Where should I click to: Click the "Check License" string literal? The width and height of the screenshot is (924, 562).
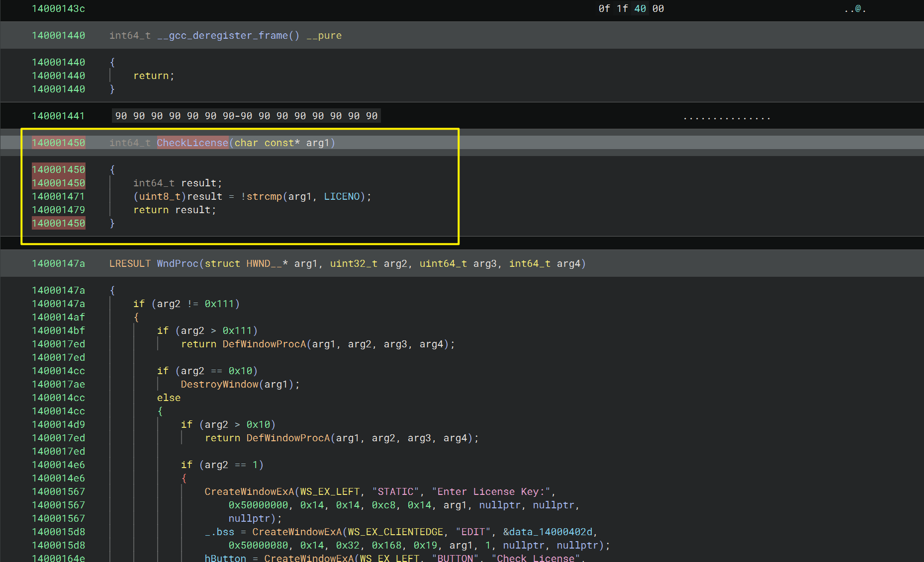[x=536, y=558]
